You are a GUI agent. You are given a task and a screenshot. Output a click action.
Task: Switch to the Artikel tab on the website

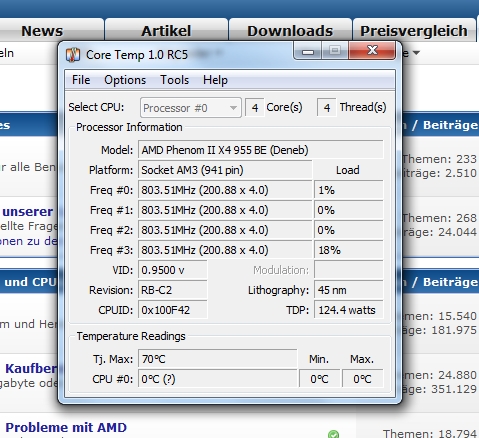point(166,31)
